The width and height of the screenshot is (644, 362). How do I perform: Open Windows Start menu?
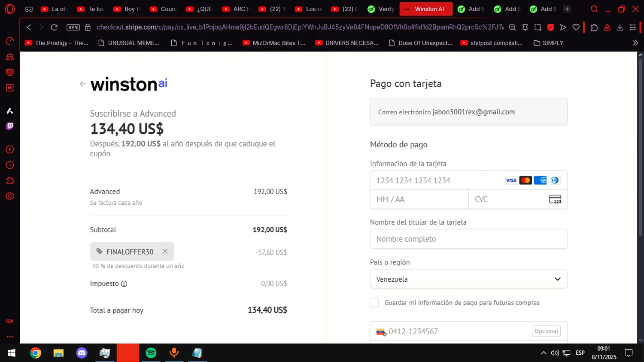tap(12, 353)
